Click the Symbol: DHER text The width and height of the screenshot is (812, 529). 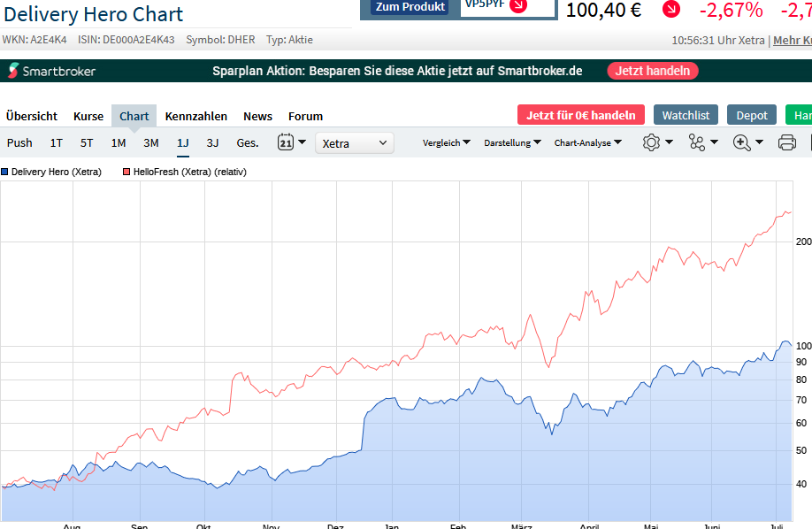click(x=220, y=40)
